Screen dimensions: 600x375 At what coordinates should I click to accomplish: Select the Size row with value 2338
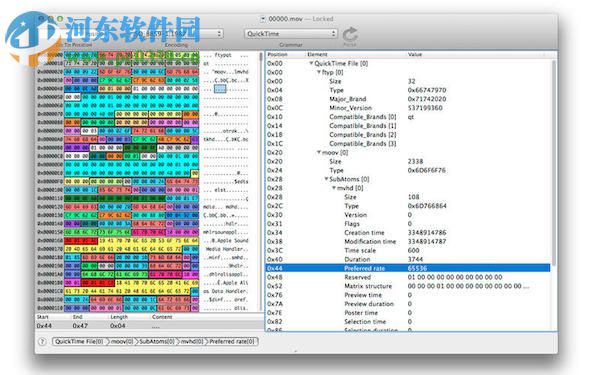(408, 161)
